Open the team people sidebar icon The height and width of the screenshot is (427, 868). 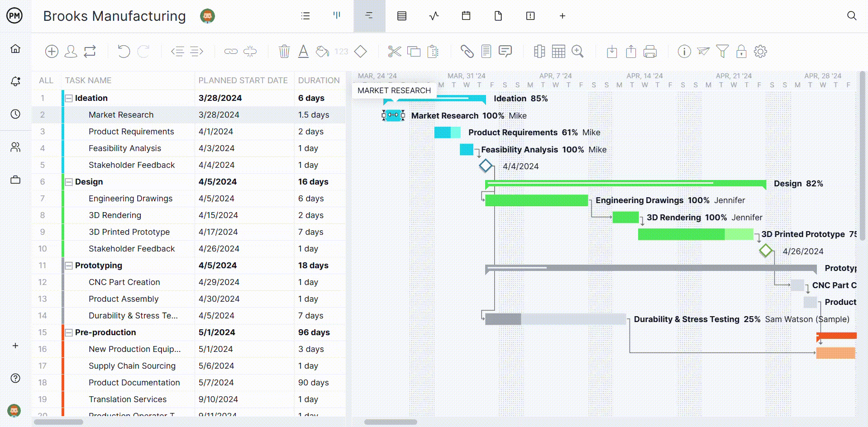click(x=15, y=147)
